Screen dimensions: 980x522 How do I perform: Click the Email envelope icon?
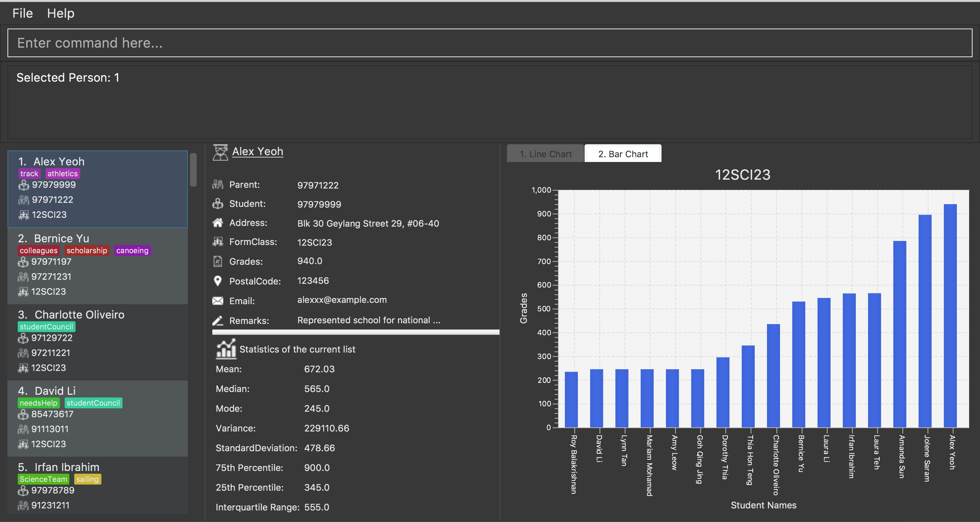pyautogui.click(x=218, y=301)
